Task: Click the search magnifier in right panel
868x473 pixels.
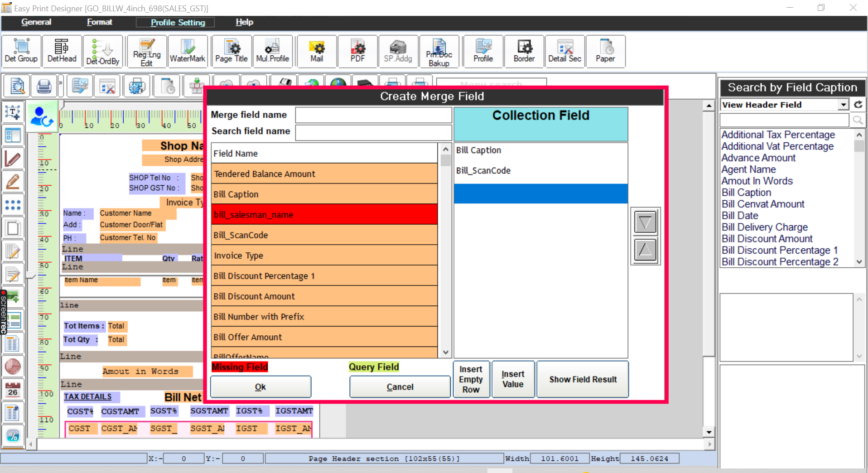Action: [858, 120]
